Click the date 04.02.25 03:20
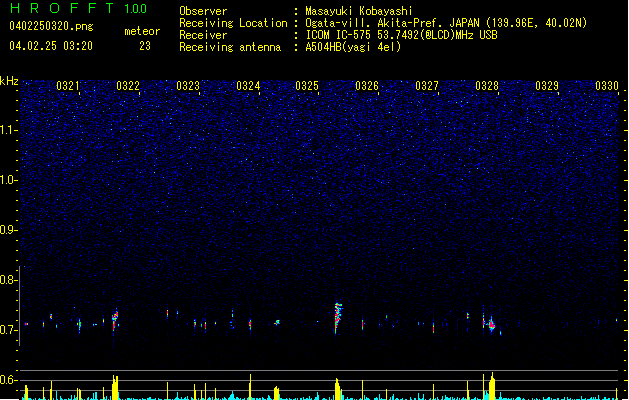Image resolution: width=629 pixels, height=400 pixels. pos(51,46)
